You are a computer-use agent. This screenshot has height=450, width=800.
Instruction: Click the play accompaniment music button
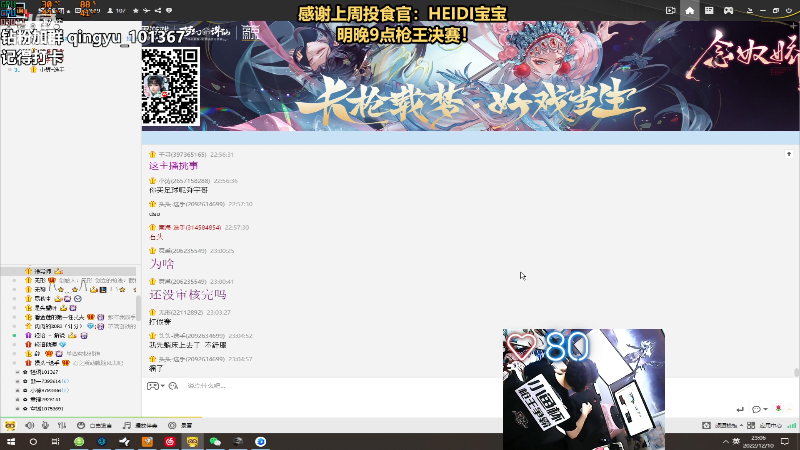(x=140, y=426)
